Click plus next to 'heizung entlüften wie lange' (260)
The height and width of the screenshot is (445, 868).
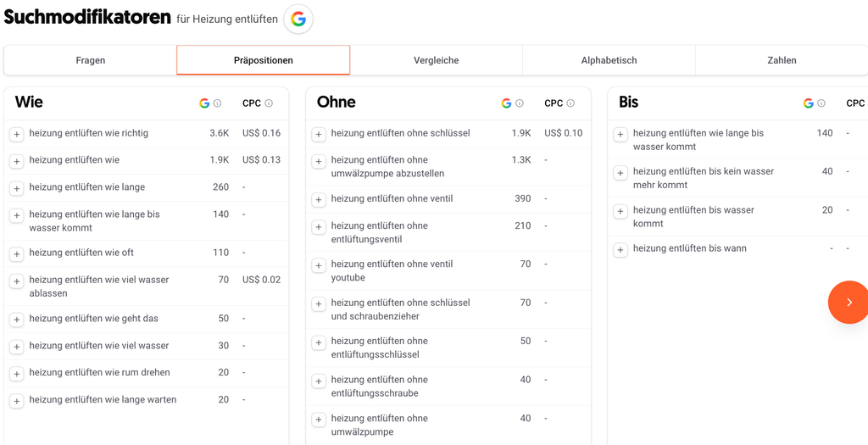click(17, 188)
